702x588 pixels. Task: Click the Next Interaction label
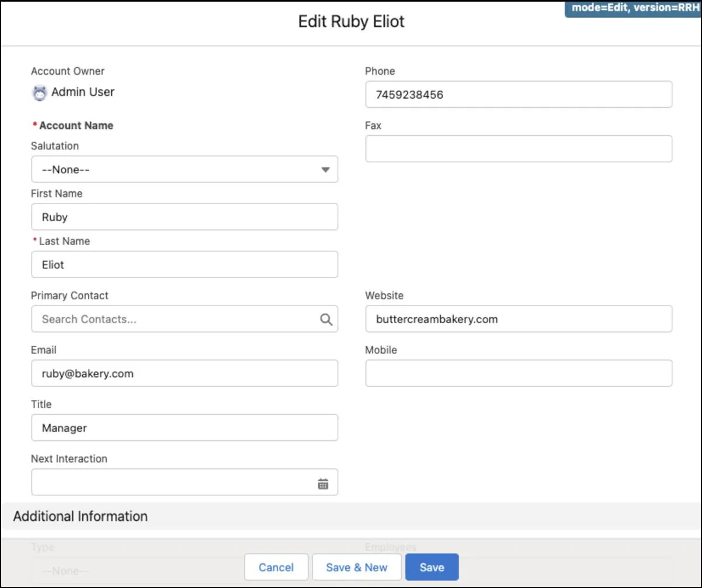tap(69, 459)
